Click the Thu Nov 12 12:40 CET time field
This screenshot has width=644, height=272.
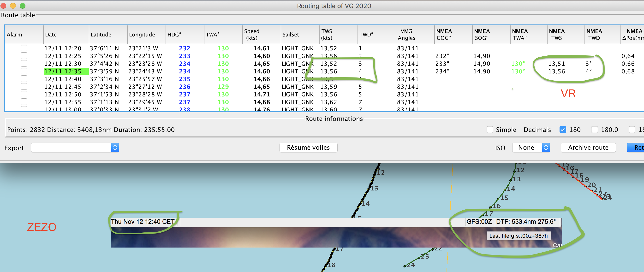143,221
